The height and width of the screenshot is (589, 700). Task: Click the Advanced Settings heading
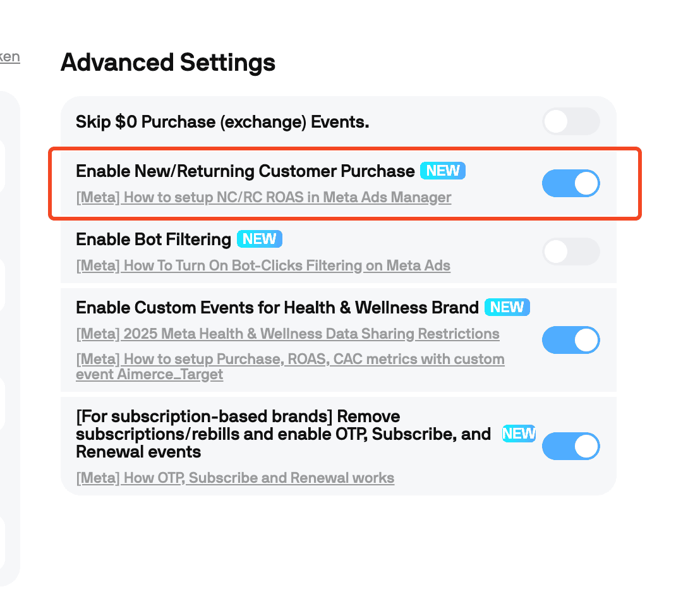[168, 63]
